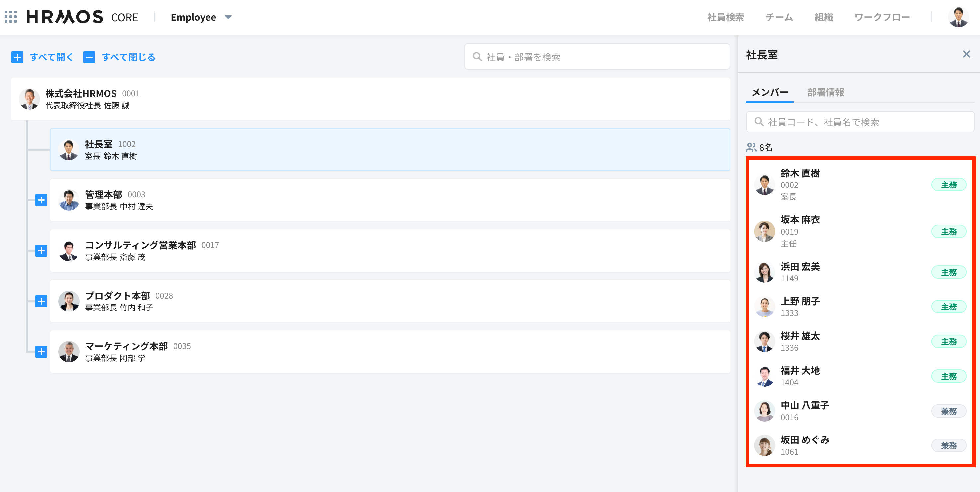Image resolution: width=980 pixels, height=492 pixels.
Task: Click the すべて開く plus icon
Action: (17, 57)
